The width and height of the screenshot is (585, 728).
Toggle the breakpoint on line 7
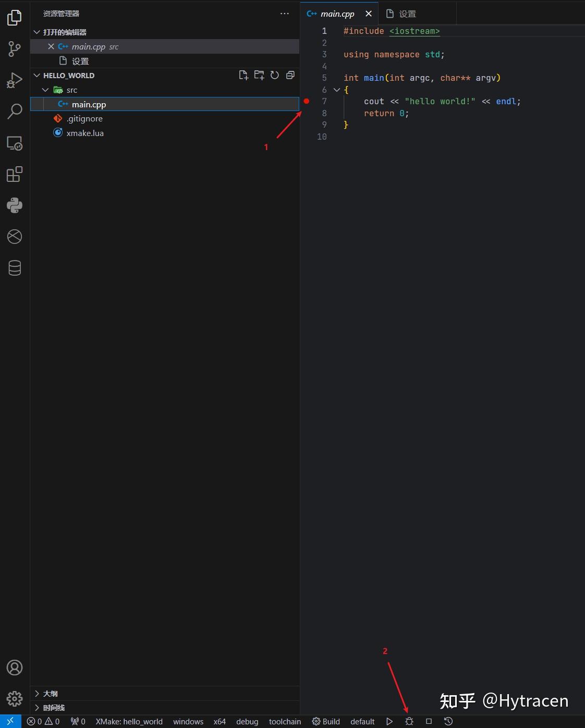[307, 101]
